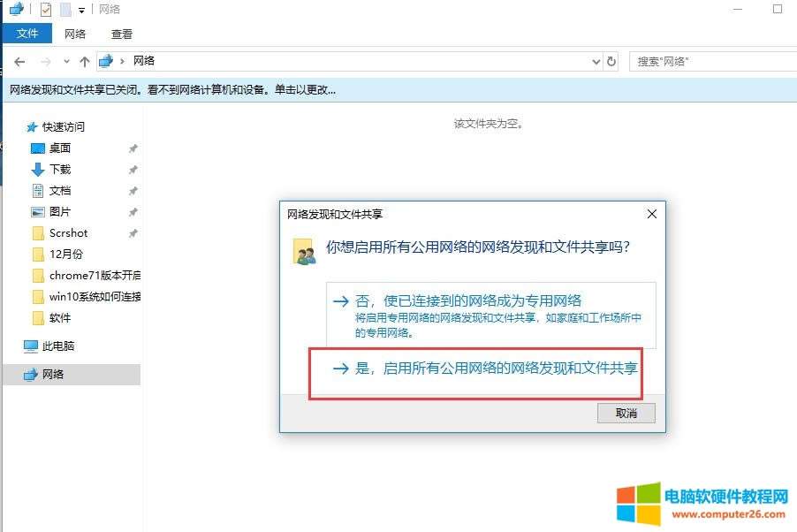Click the back navigation arrow
The height and width of the screenshot is (532, 797).
[x=19, y=61]
